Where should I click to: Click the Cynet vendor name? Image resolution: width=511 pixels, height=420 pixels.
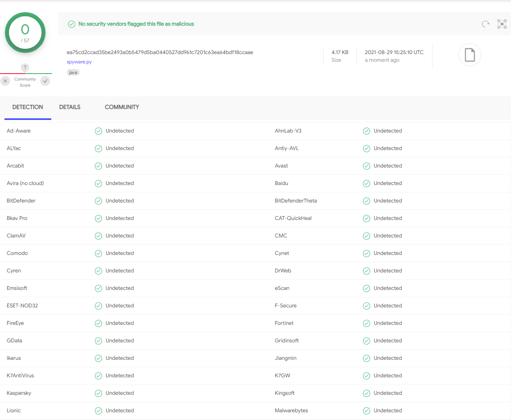coord(282,253)
